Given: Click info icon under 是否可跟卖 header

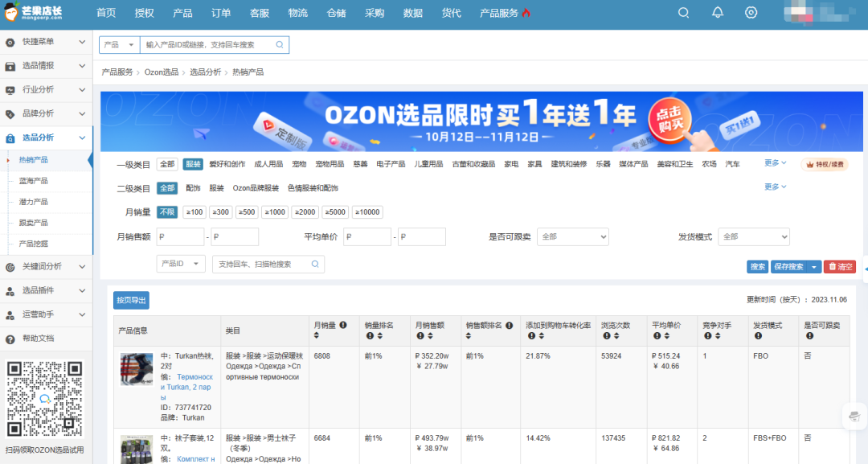Looking at the screenshot, I should click(809, 335).
